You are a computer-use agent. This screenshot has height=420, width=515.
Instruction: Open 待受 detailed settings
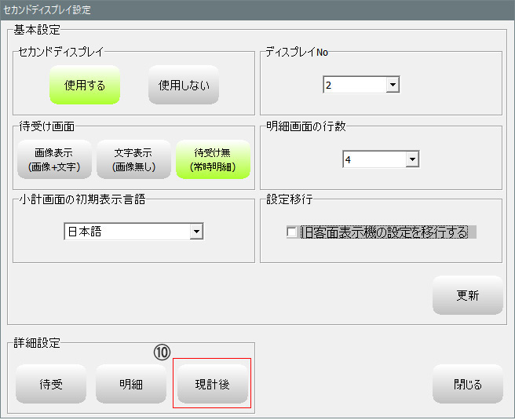point(52,385)
